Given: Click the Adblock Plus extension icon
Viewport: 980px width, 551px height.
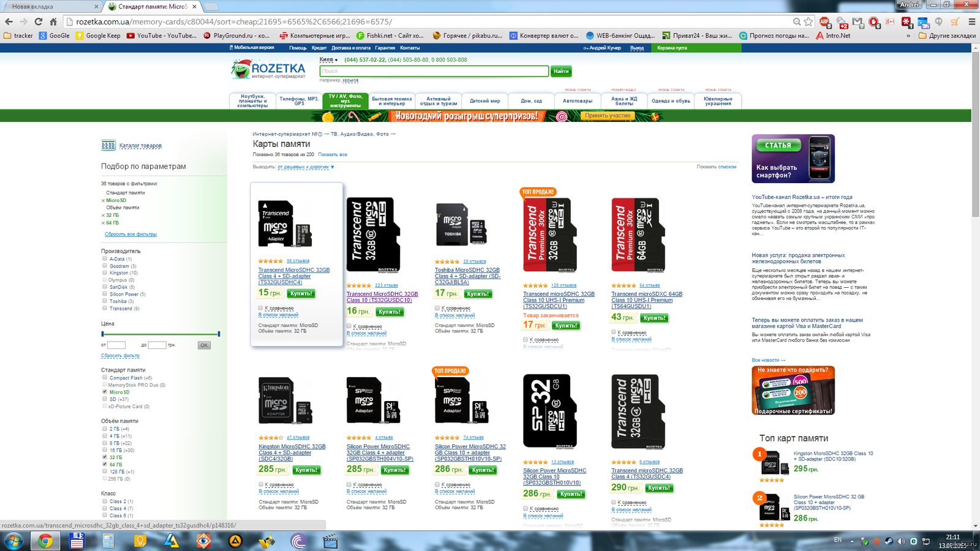Looking at the screenshot, I should tap(825, 21).
